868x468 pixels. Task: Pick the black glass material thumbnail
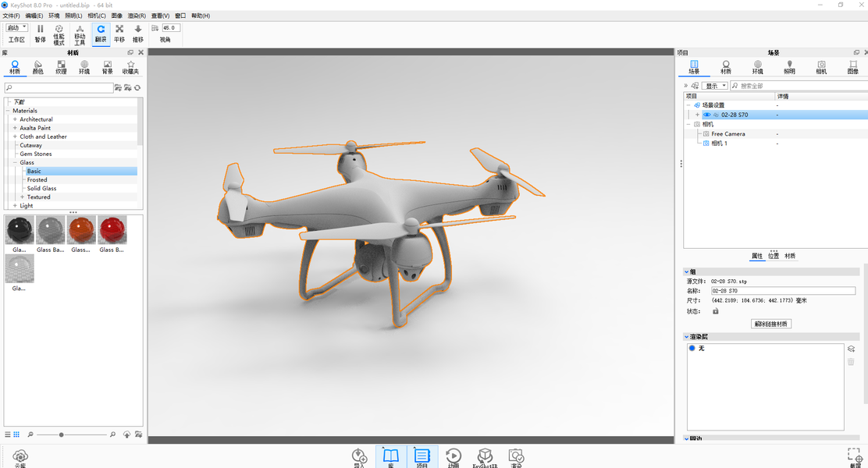click(x=20, y=230)
